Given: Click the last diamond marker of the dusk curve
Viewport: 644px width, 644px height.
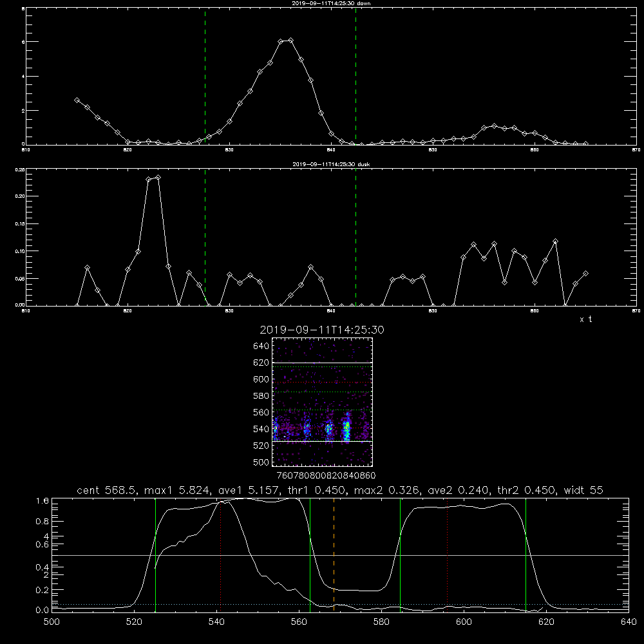Looking at the screenshot, I should point(585,273).
